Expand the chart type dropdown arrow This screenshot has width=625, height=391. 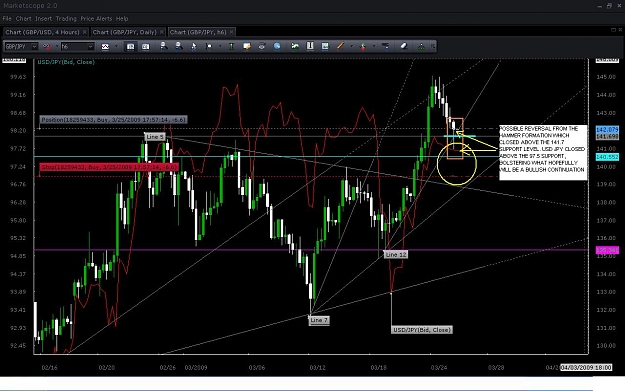[116, 47]
